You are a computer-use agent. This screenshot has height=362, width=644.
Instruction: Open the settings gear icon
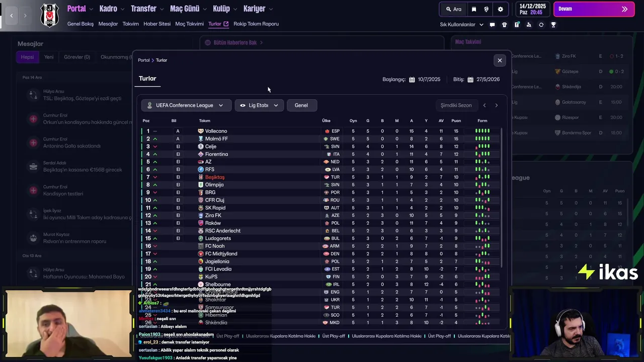tap(500, 9)
